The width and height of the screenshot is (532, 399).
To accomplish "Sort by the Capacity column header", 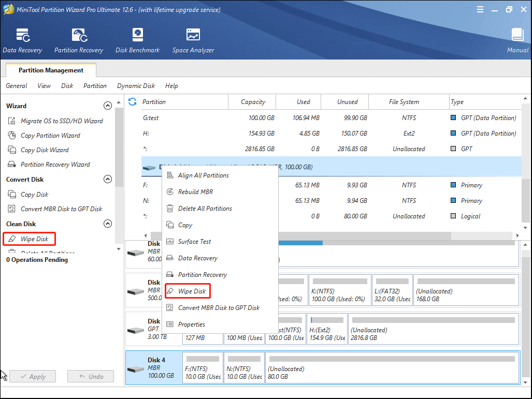I will [x=252, y=102].
